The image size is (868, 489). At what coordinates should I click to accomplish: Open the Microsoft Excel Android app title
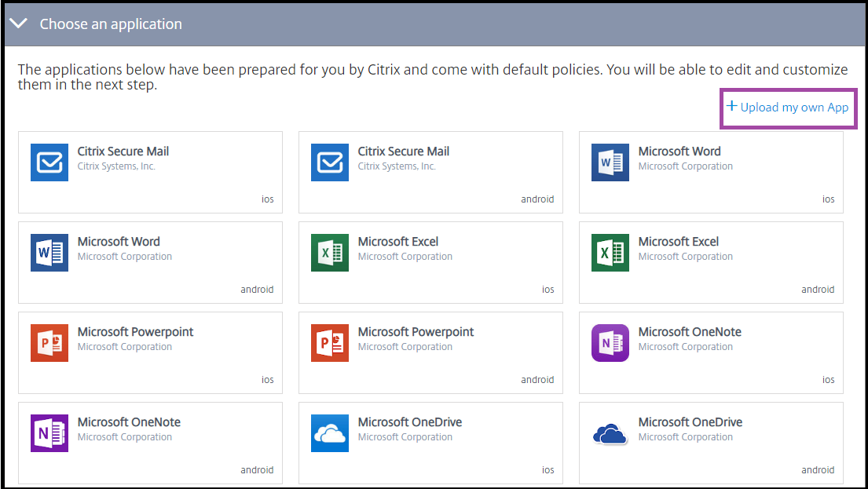click(x=678, y=242)
